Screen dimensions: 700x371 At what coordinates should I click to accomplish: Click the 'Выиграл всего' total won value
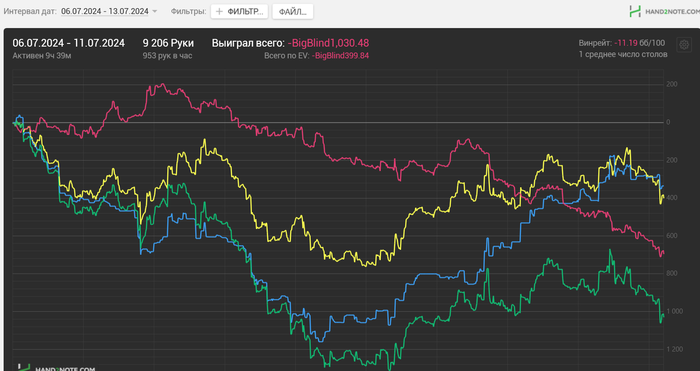click(328, 43)
